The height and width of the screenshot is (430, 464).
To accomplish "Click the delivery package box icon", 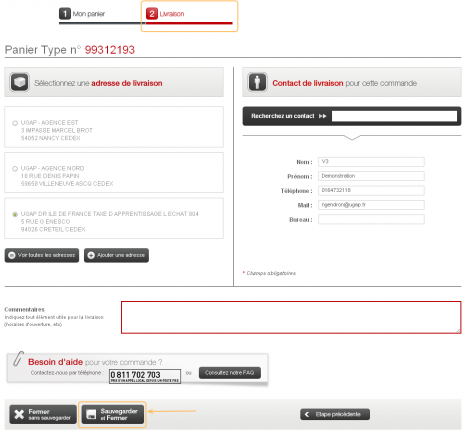I will tap(20, 82).
